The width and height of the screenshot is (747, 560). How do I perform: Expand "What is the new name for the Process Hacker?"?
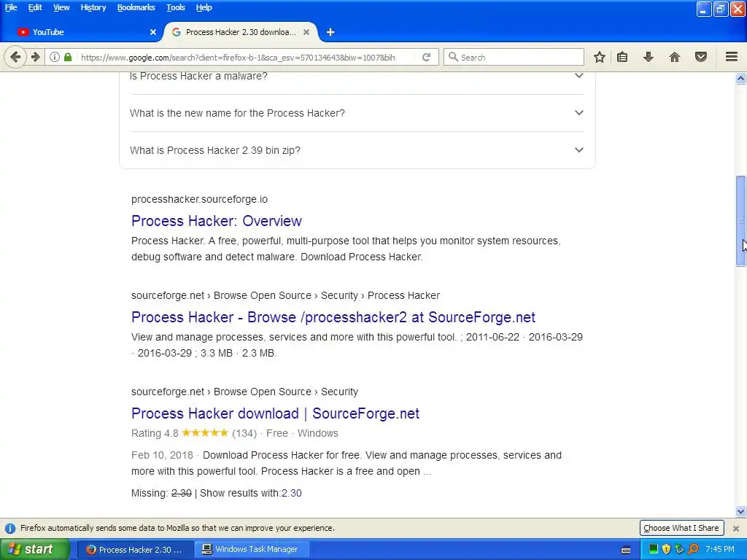coord(357,113)
